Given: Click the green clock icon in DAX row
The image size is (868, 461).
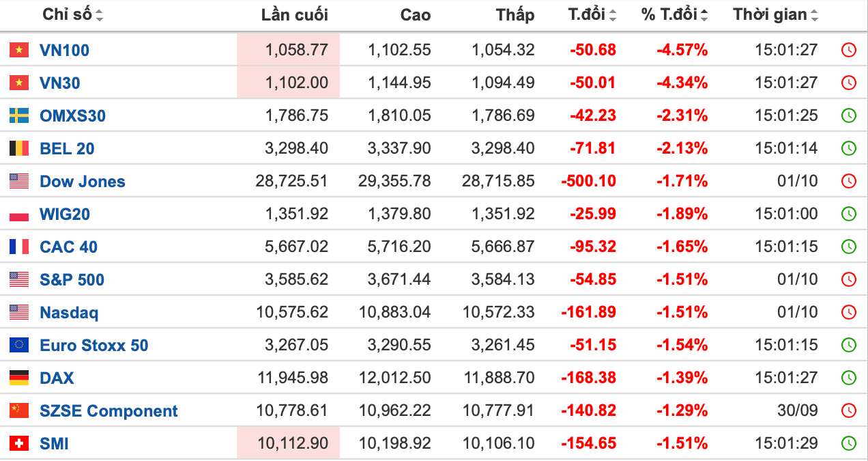Looking at the screenshot, I should coord(848,378).
